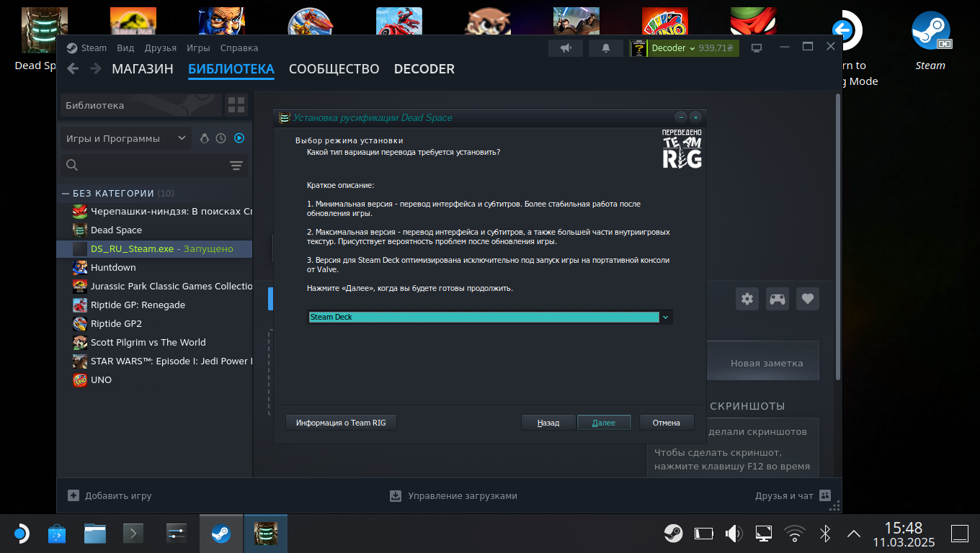This screenshot has width=980, height=553.
Task: Launch Konsole terminal from the taskbar
Action: click(133, 534)
